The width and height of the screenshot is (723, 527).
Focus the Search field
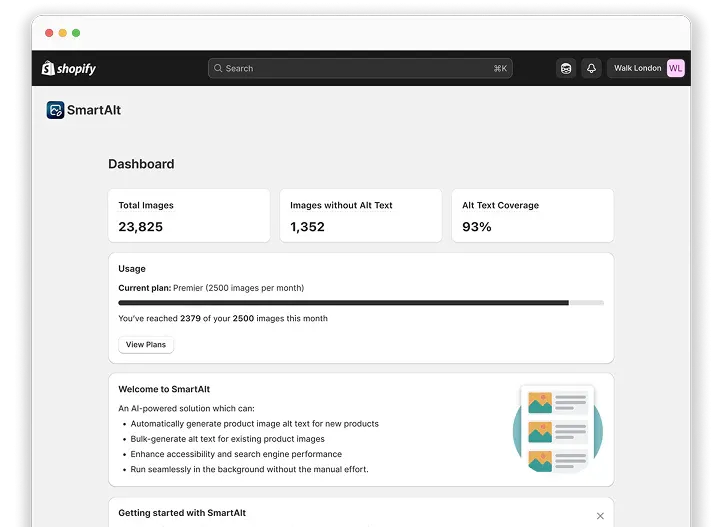click(360, 68)
